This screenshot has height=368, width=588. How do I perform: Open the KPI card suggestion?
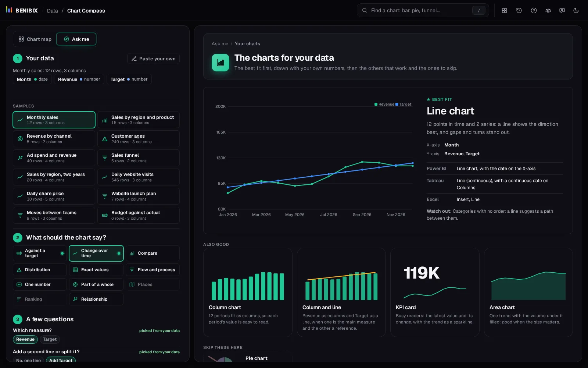click(x=435, y=292)
